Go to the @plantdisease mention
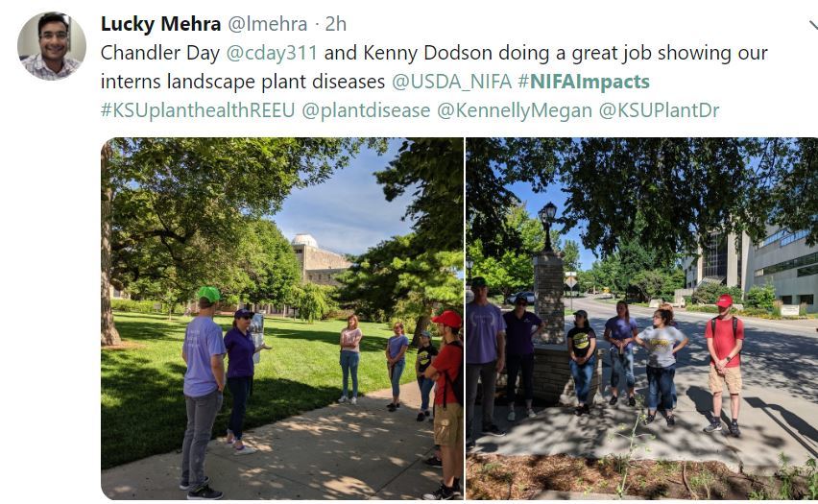The width and height of the screenshot is (818, 504). click(366, 110)
